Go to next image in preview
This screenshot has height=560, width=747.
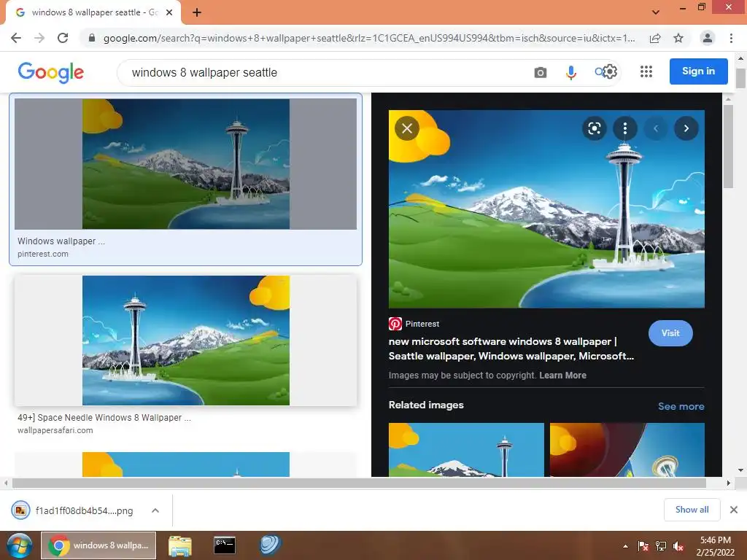[x=686, y=128]
